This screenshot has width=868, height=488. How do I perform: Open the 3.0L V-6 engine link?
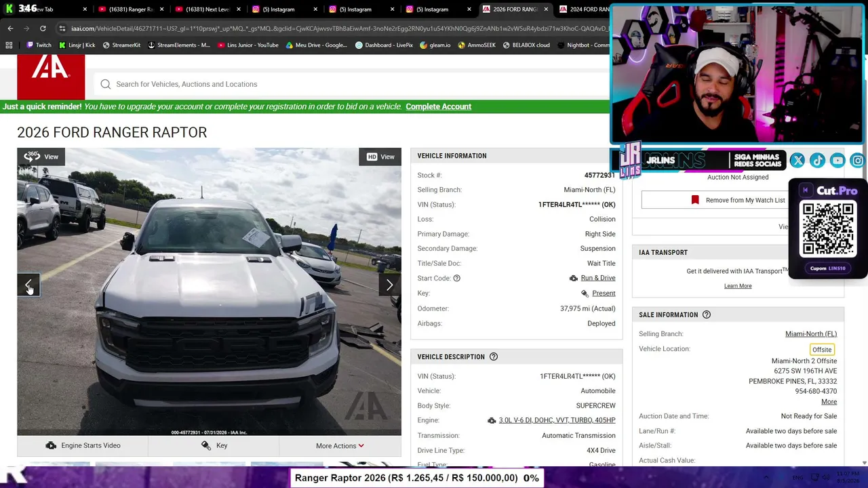(x=557, y=420)
